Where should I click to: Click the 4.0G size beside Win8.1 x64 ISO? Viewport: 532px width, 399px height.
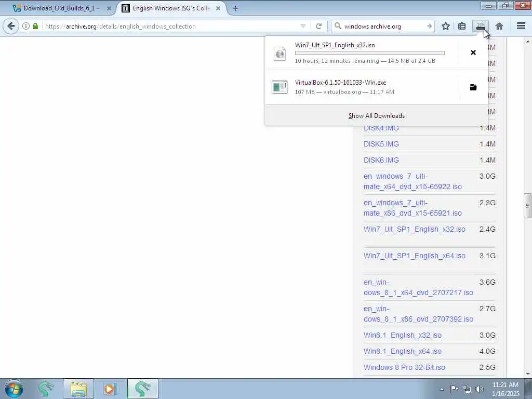tap(487, 352)
